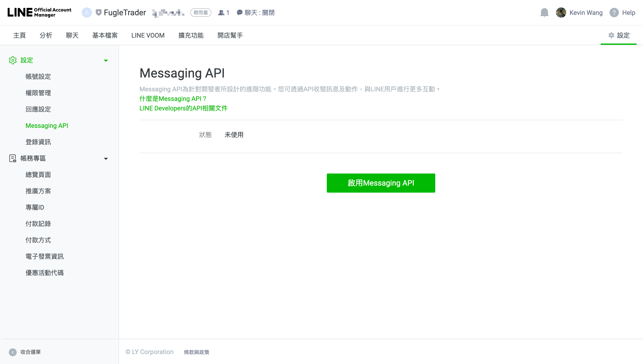The image size is (643, 364).
Task: Click the 輕用量 plan badge
Action: 201,13
